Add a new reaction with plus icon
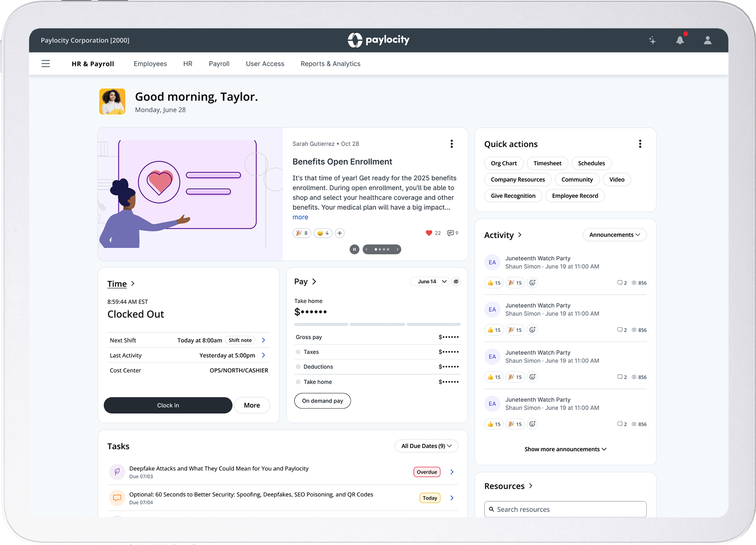Image resolution: width=756 pixels, height=545 pixels. point(339,233)
